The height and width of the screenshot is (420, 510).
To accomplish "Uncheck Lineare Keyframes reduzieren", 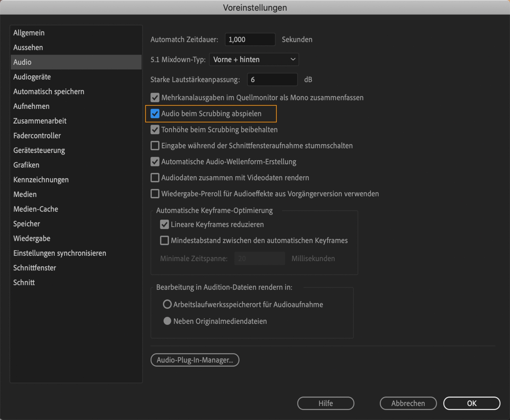I will (x=165, y=225).
